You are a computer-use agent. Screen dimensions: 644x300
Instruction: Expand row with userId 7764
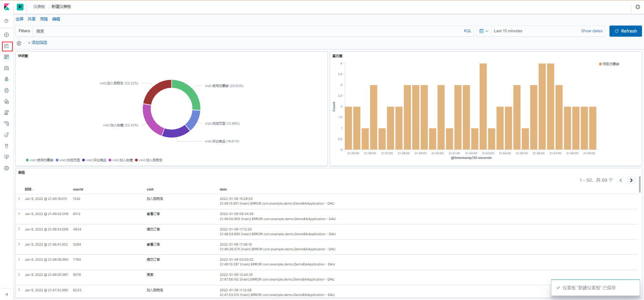(x=19, y=259)
